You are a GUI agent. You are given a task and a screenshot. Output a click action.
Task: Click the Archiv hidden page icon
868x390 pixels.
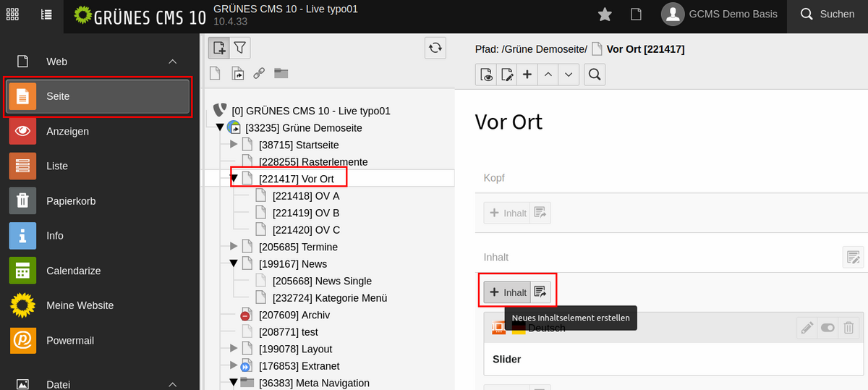coord(247,315)
